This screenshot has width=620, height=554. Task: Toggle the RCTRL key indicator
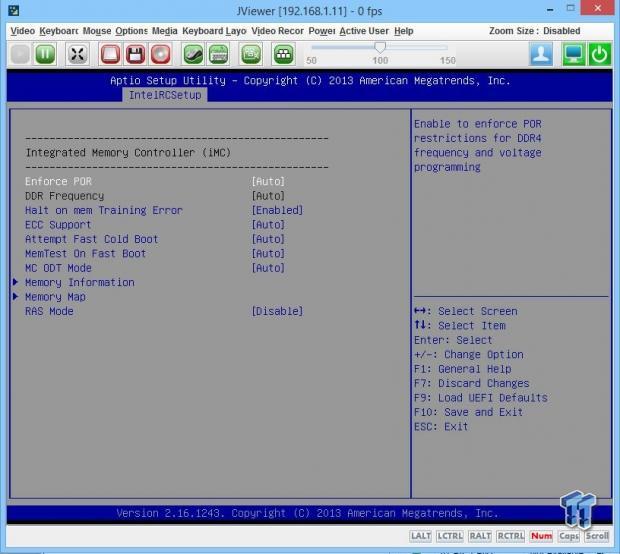coord(510,536)
